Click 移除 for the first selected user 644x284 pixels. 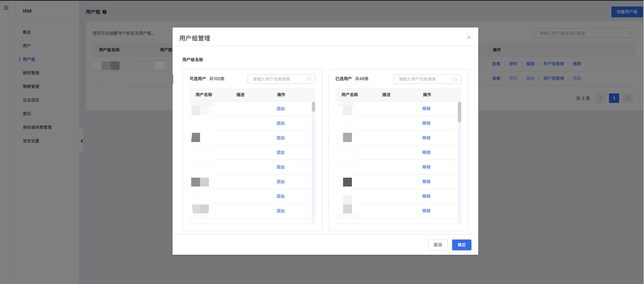(427, 109)
